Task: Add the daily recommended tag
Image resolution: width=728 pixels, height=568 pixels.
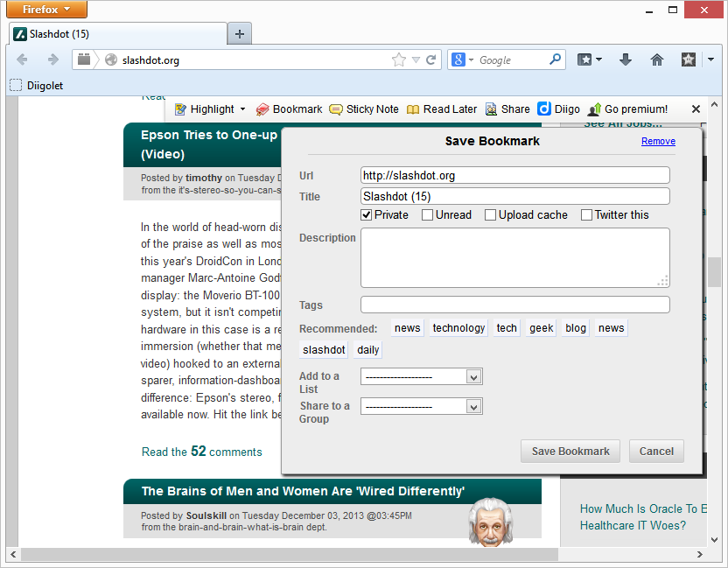Action: [x=367, y=350]
